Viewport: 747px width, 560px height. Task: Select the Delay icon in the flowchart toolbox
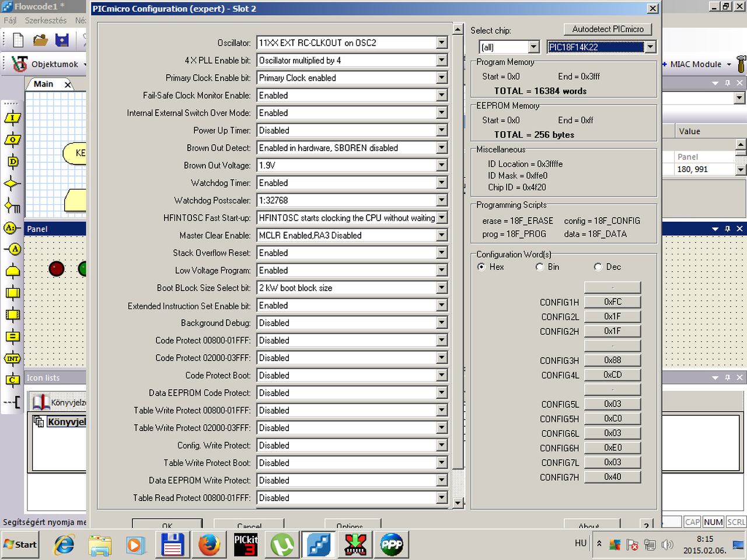[x=12, y=162]
